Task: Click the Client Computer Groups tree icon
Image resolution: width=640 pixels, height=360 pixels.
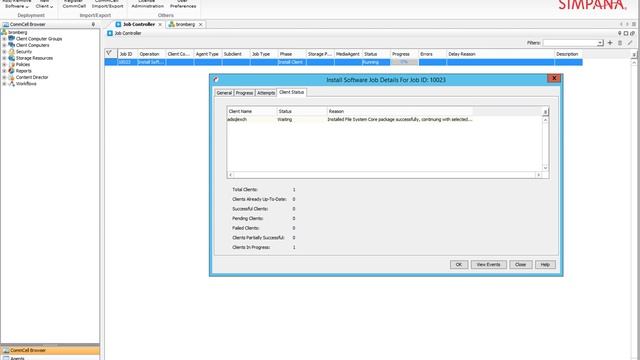Action: point(11,38)
